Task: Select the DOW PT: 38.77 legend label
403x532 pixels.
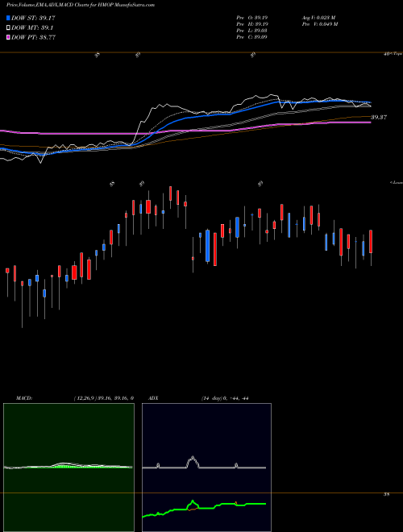Action: pos(33,37)
